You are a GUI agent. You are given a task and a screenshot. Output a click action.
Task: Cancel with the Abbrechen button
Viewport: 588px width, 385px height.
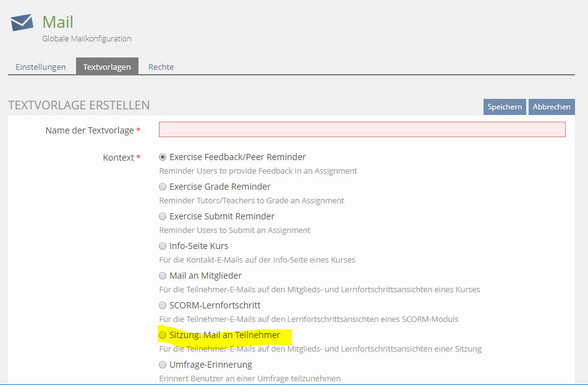pos(552,107)
